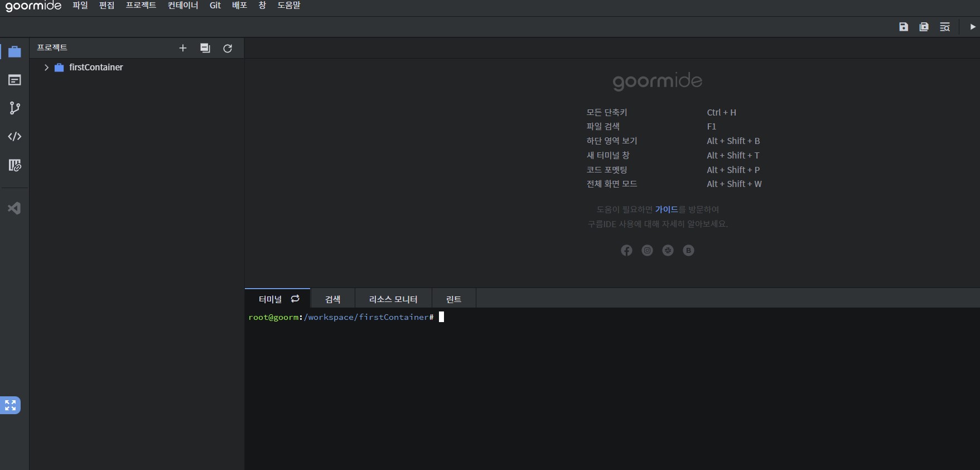Click the plus icon to add new project item
The width and height of the screenshot is (980, 470).
click(x=182, y=48)
